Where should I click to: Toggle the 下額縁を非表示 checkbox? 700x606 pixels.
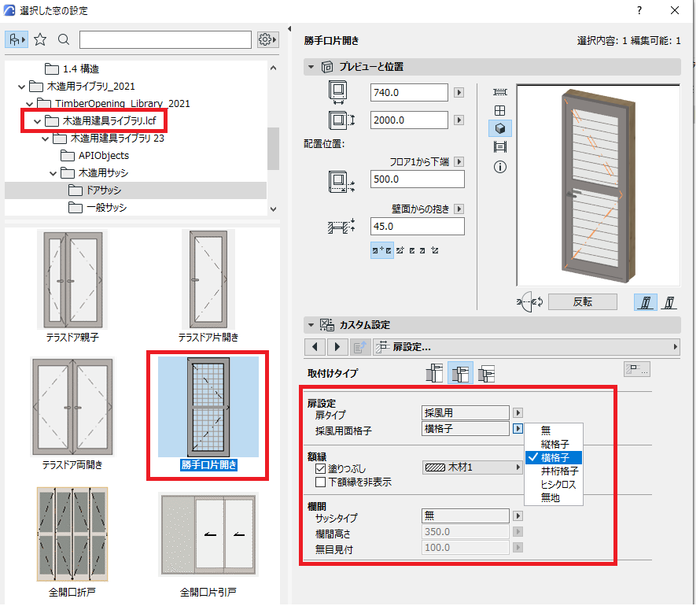click(320, 482)
